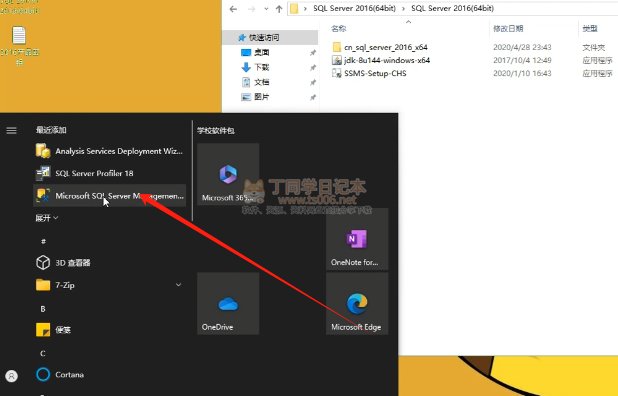Click the jdk-8u144 installer icon
The width and height of the screenshot is (618, 396).
337,60
